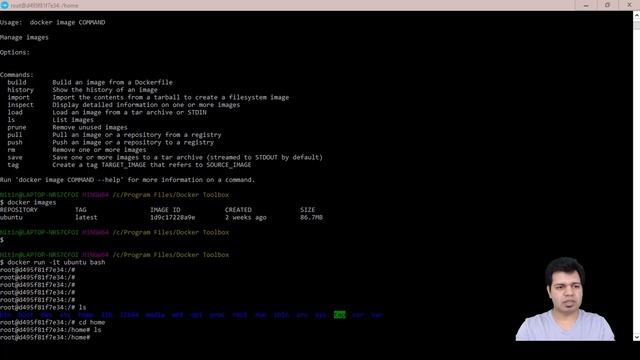This screenshot has width=640, height=360.
Task: Click the scrollbar up arrow
Action: pos(636,15)
